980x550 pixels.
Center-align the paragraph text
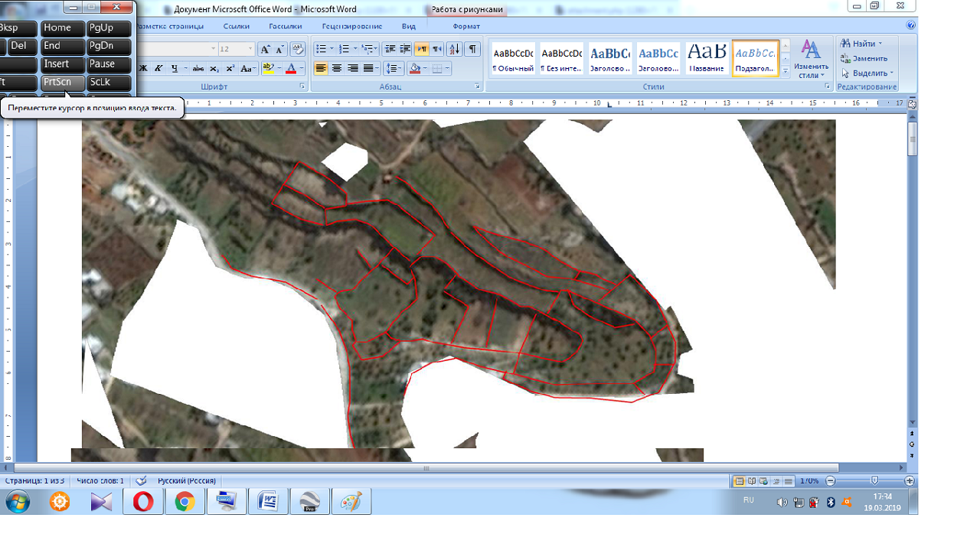pos(337,69)
